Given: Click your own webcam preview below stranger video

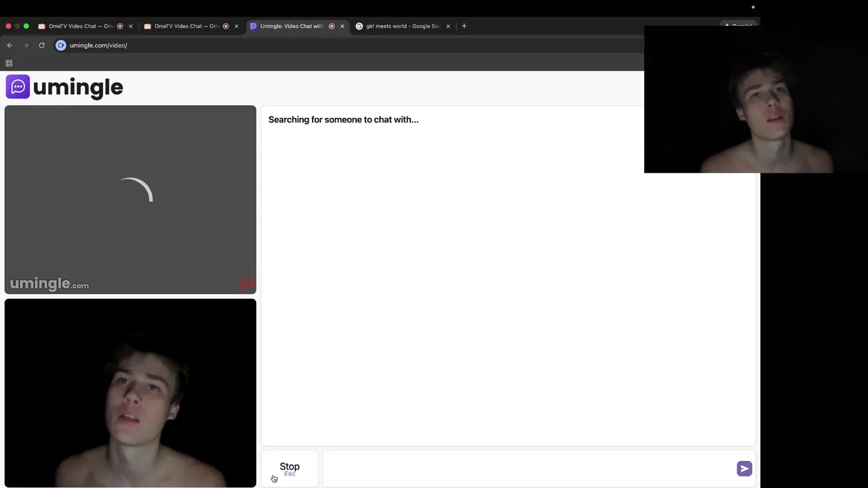Looking at the screenshot, I should (130, 392).
